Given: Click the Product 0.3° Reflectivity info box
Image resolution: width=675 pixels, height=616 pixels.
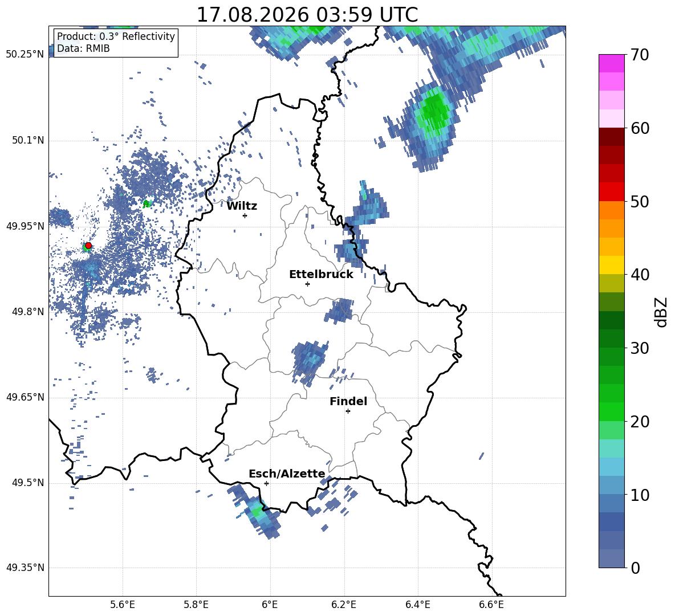Looking at the screenshot, I should [x=116, y=42].
